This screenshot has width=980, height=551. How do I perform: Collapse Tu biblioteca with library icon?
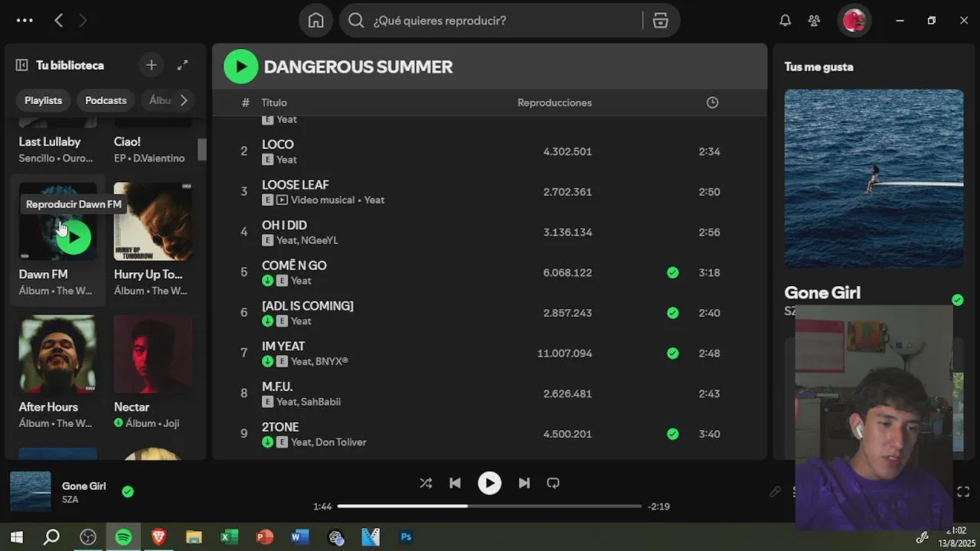click(21, 65)
